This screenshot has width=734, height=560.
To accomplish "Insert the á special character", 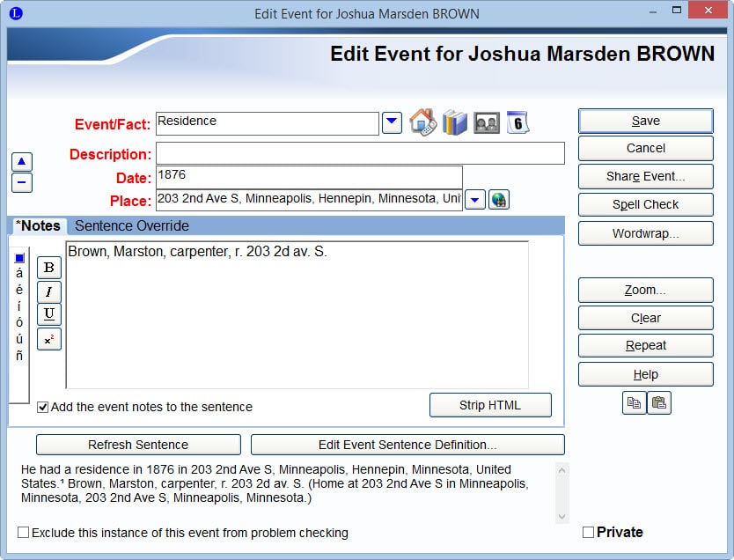I will point(19,273).
